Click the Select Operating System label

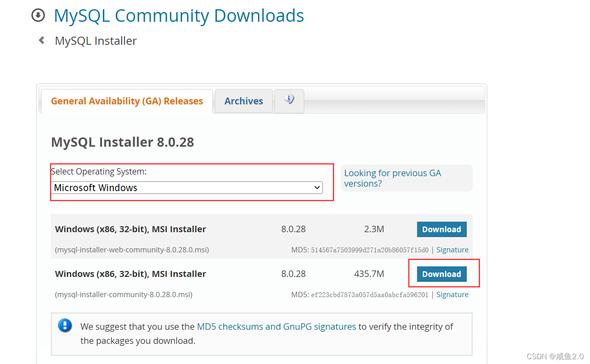pyautogui.click(x=99, y=172)
